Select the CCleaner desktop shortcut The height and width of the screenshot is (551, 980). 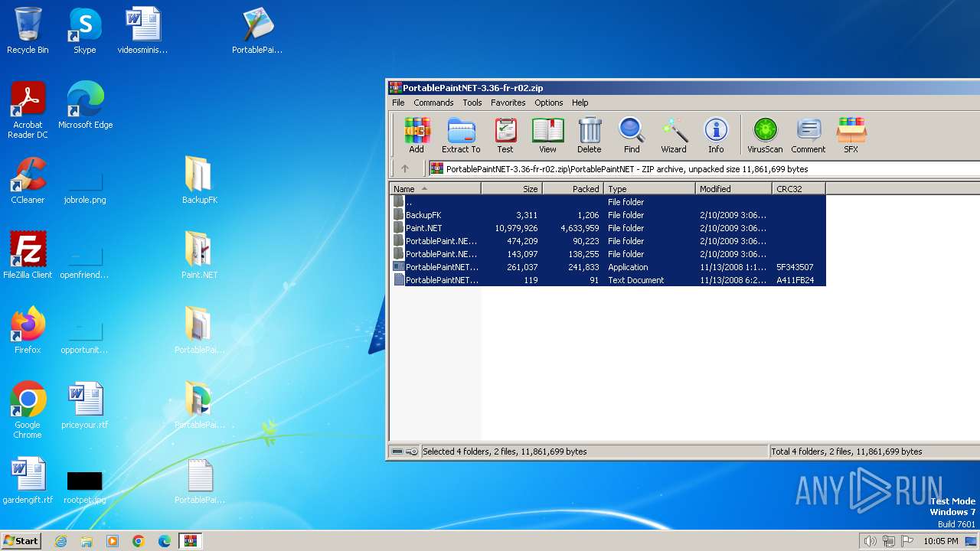coord(28,181)
